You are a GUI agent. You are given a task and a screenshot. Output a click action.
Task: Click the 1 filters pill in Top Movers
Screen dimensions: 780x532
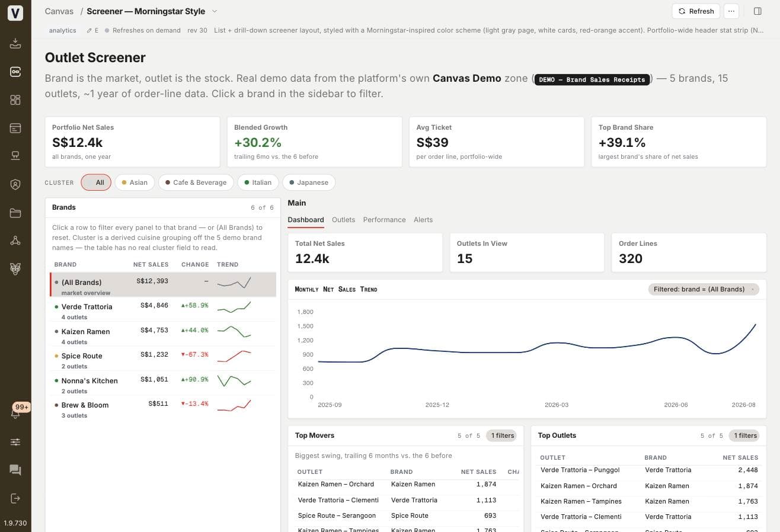(x=501, y=435)
